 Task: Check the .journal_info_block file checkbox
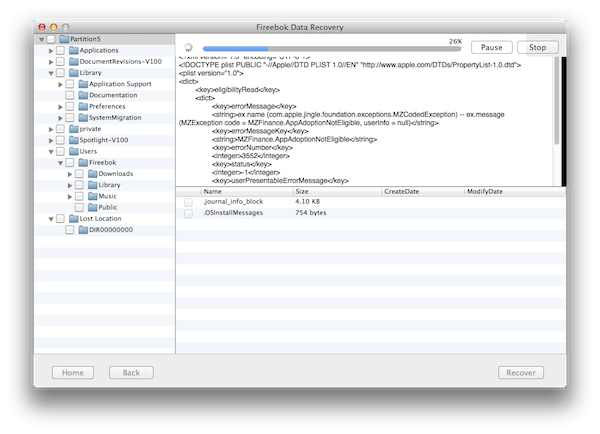click(188, 202)
